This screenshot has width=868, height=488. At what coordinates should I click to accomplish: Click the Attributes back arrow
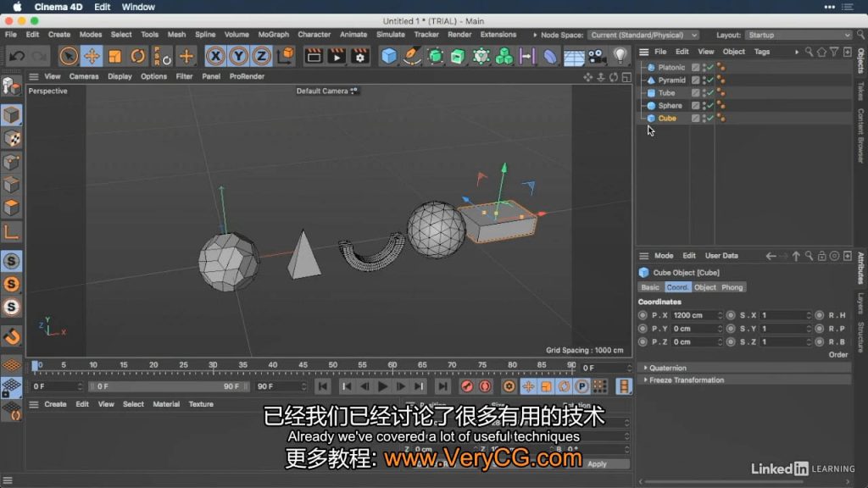coord(771,256)
